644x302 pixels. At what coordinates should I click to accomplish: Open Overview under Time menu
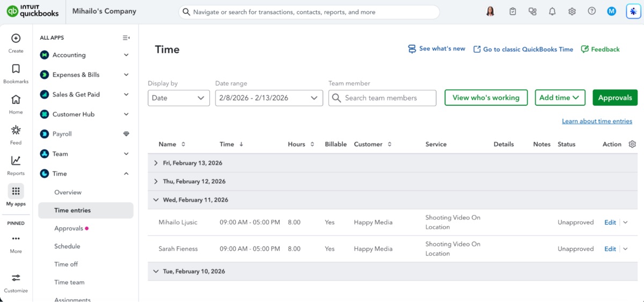(68, 192)
